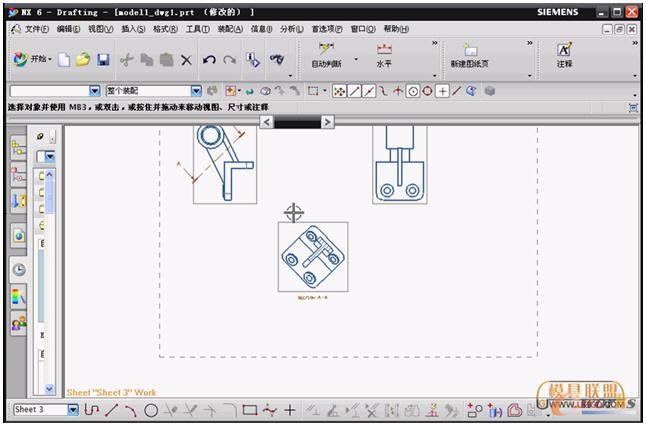Click New Sheet (新建图纸页) button
The image size is (646, 426).
(x=470, y=54)
